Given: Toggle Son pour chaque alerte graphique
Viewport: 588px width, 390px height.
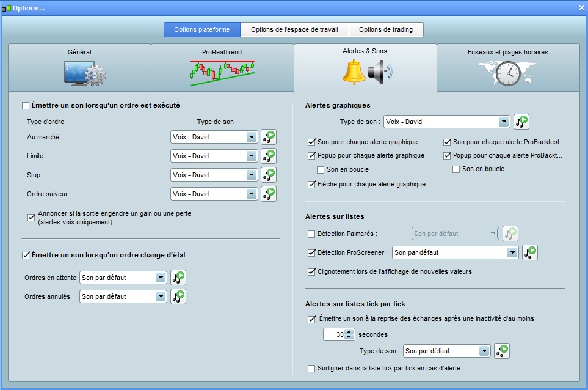Looking at the screenshot, I should tap(311, 142).
